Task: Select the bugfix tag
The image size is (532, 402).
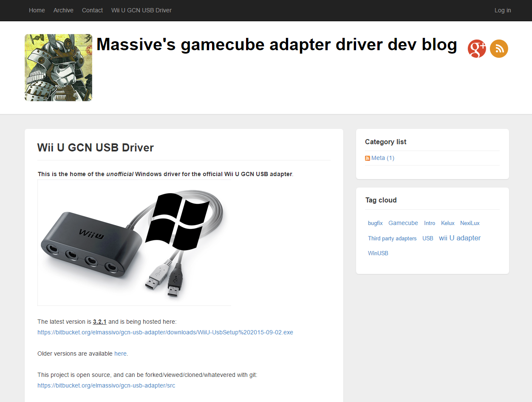Action: point(375,223)
